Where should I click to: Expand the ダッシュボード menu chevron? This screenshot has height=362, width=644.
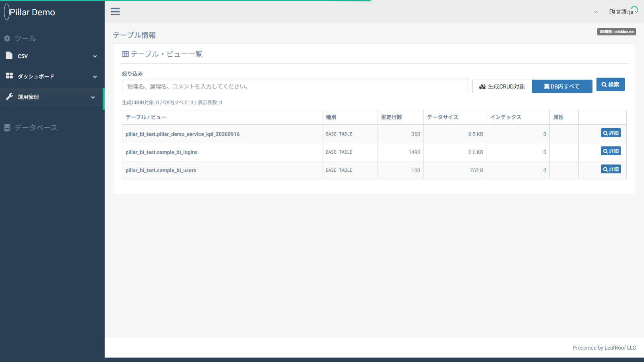point(95,77)
